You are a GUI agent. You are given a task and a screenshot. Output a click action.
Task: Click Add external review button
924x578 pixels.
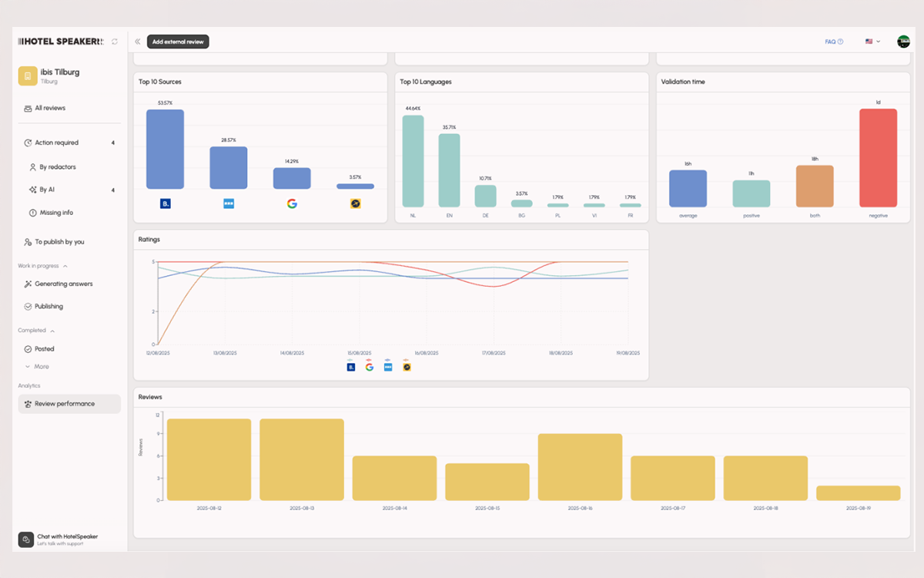(178, 42)
